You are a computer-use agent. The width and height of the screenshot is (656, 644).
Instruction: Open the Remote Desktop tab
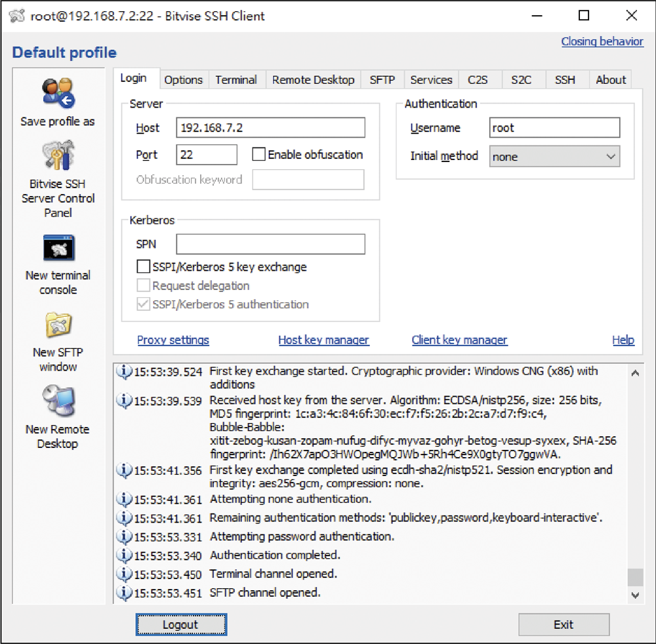click(314, 80)
